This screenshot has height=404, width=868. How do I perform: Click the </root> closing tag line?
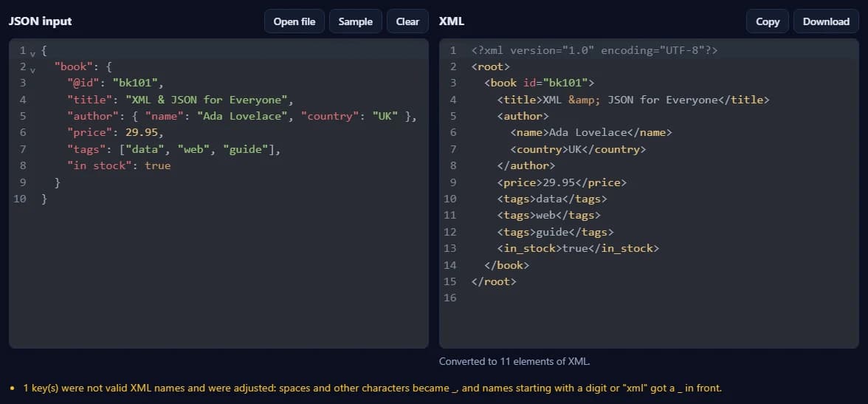(x=494, y=281)
